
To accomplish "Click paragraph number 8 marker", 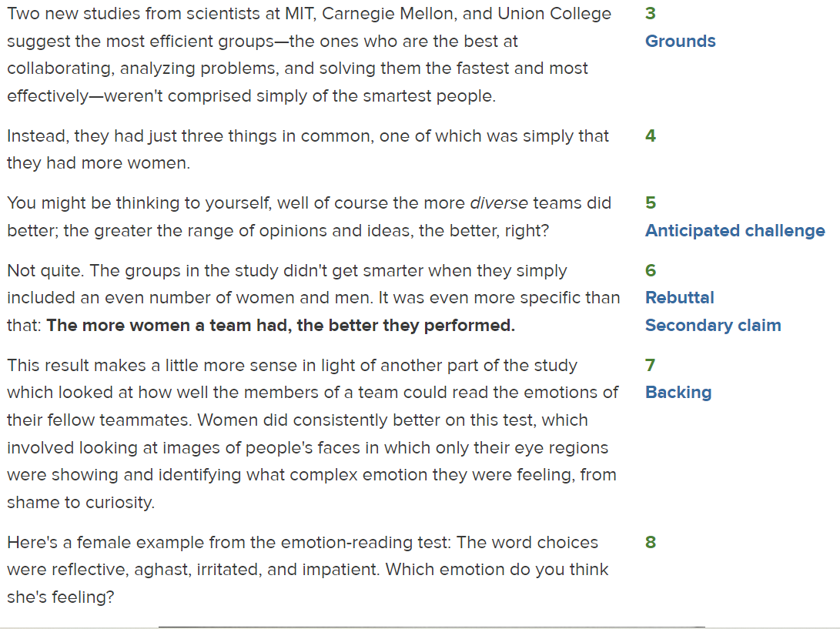I will (x=651, y=543).
